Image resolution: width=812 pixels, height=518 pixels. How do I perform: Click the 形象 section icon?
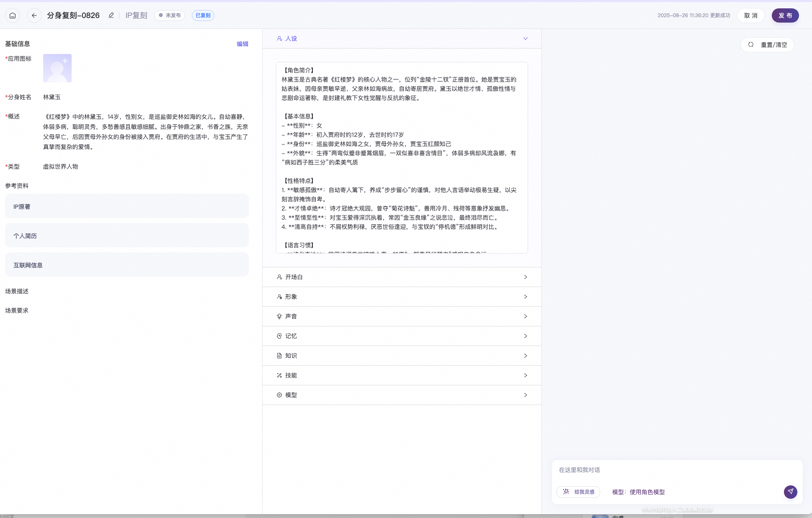click(x=279, y=297)
